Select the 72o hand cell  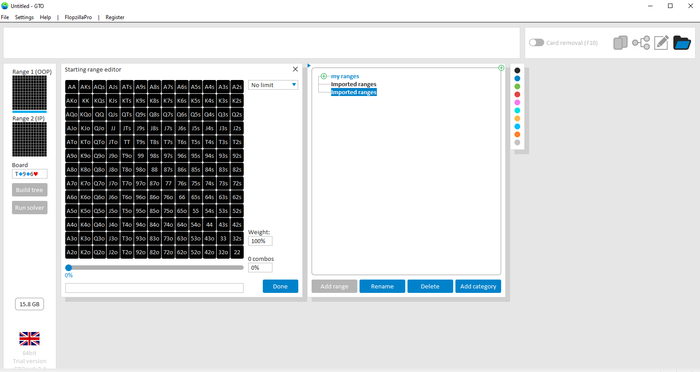[168, 252]
